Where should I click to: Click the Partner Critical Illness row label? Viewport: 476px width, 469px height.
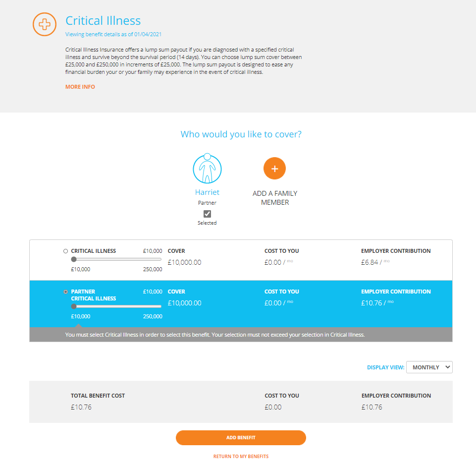coord(94,295)
